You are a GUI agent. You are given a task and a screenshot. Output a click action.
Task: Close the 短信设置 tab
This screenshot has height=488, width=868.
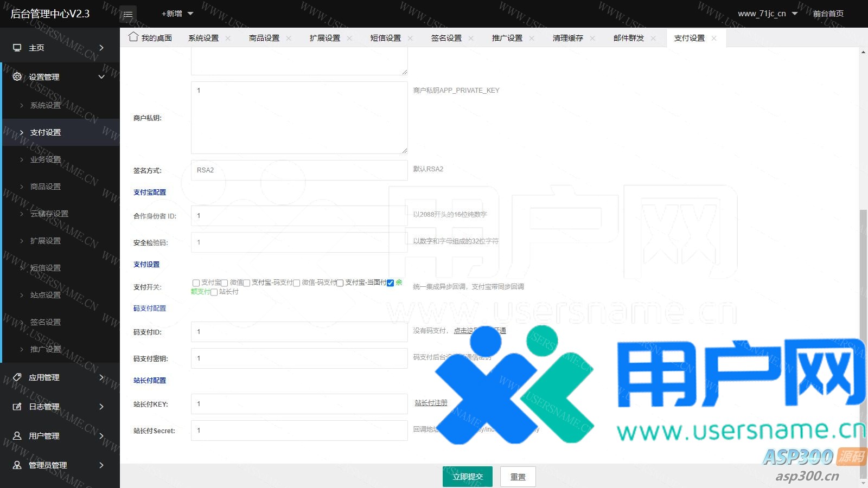(410, 38)
